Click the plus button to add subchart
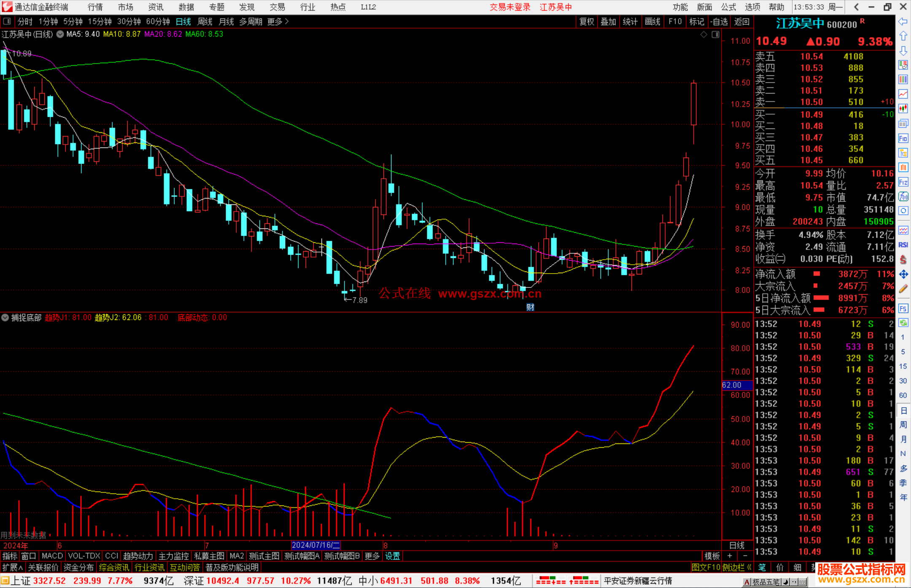This screenshot has width=911, height=588. [x=730, y=556]
